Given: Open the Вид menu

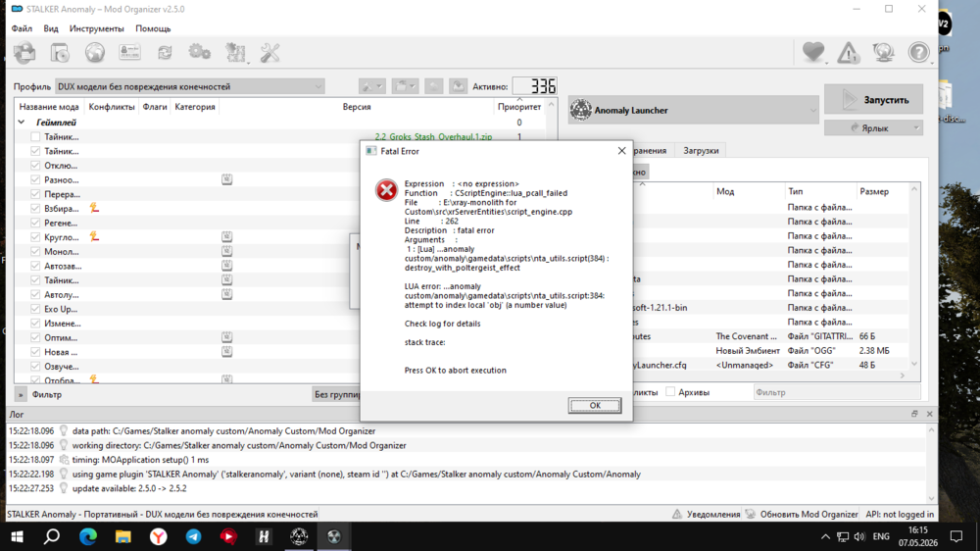Looking at the screenshot, I should [51, 28].
